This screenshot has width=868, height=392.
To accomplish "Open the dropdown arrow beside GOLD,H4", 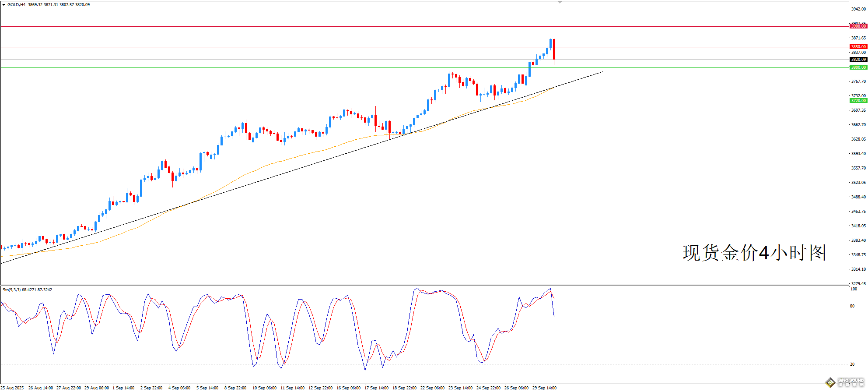I will [4, 5].
